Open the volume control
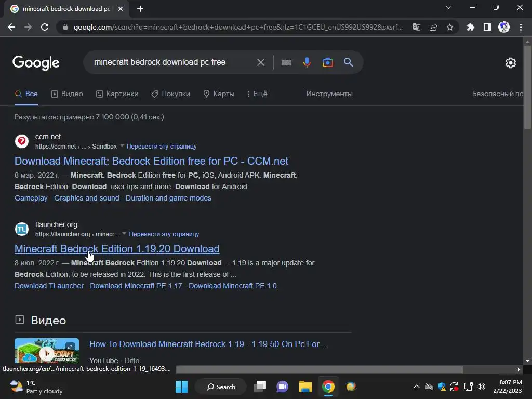The image size is (532, 399). click(x=481, y=387)
